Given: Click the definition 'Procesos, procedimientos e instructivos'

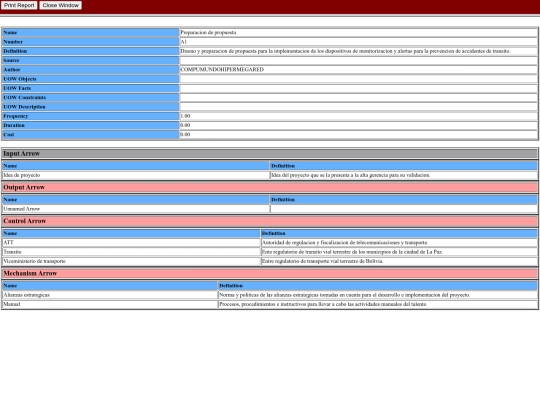Looking at the screenshot, I should coord(323,304).
